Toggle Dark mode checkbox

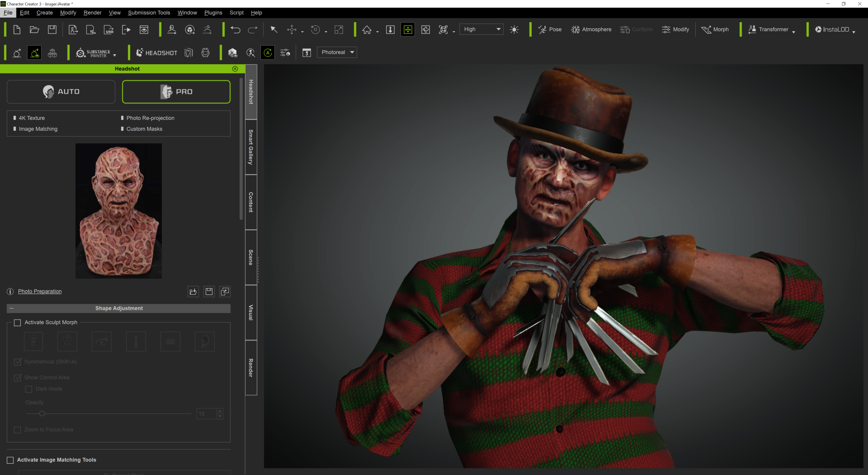(29, 389)
